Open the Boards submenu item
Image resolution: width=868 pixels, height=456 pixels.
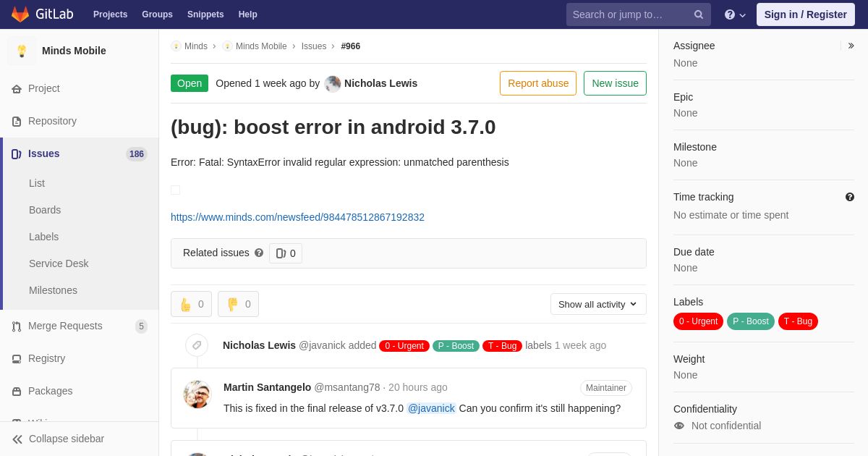click(x=45, y=210)
